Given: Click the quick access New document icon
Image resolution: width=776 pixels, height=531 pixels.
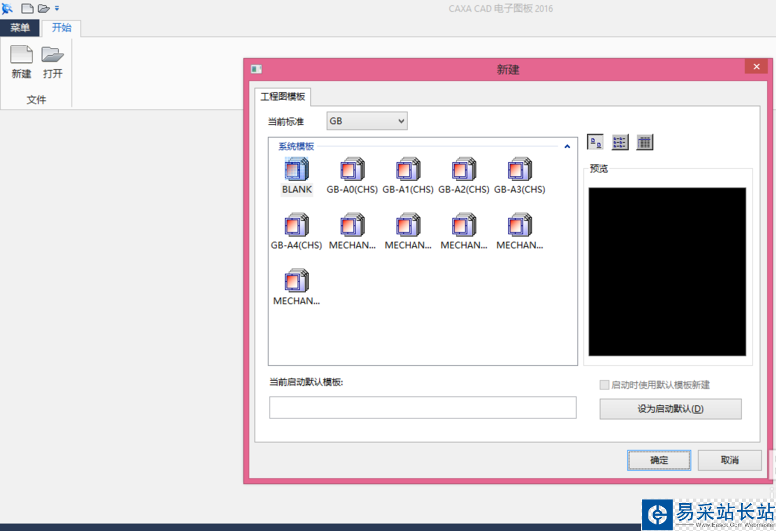Looking at the screenshot, I should (27, 8).
